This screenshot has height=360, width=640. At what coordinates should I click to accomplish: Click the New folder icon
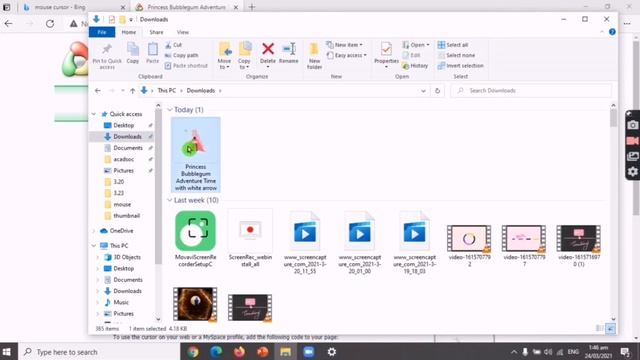314,49
